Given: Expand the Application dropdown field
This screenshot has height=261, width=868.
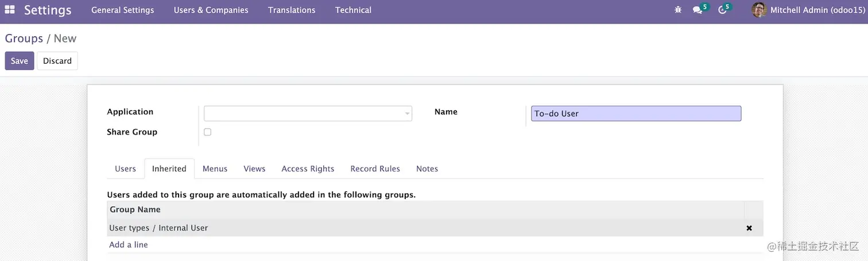Looking at the screenshot, I should pyautogui.click(x=308, y=113).
